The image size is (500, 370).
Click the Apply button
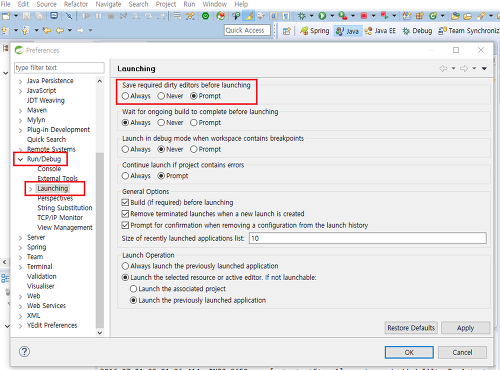click(465, 328)
